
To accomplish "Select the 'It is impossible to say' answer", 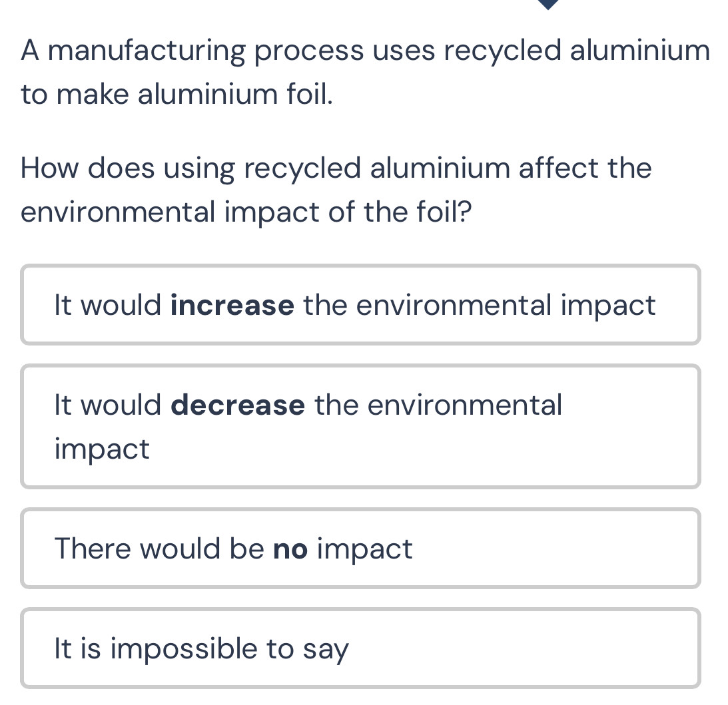I will (360, 648).
